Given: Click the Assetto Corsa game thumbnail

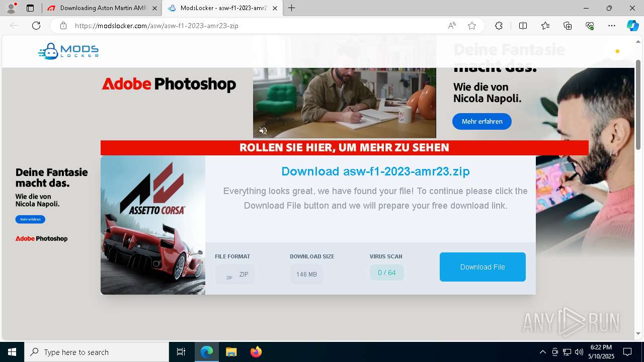Looking at the screenshot, I should [x=153, y=225].
